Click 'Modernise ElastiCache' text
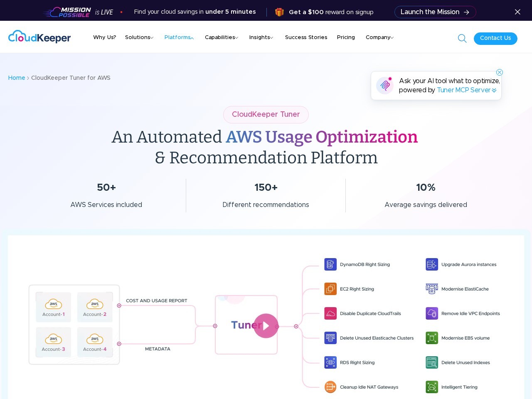The width and height of the screenshot is (532, 399). click(465, 289)
